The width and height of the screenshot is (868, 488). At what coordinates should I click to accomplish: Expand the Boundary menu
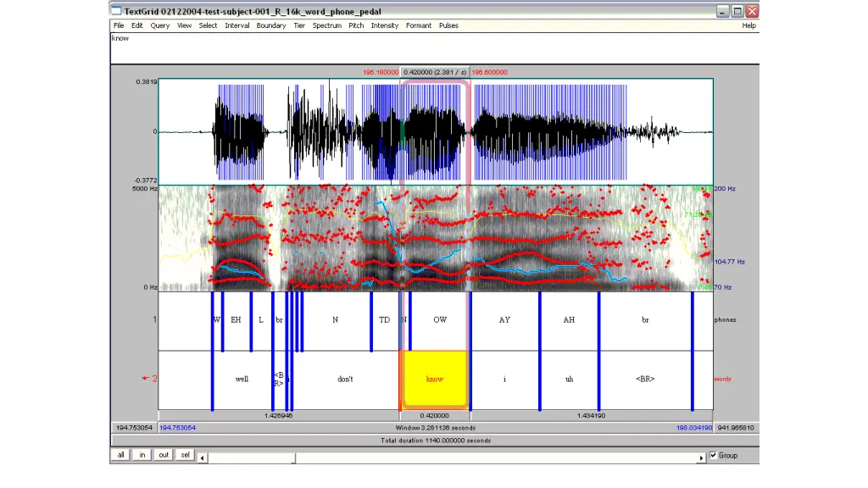(x=271, y=25)
